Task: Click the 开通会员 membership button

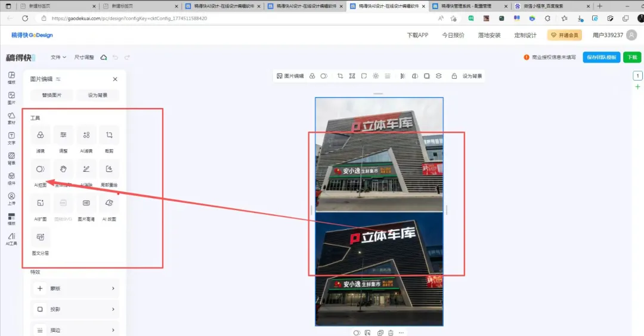Action: coord(564,35)
